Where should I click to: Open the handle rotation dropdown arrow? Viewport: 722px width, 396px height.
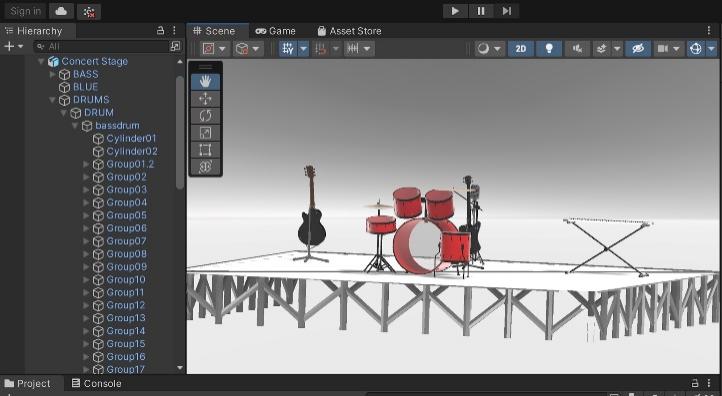click(x=256, y=48)
